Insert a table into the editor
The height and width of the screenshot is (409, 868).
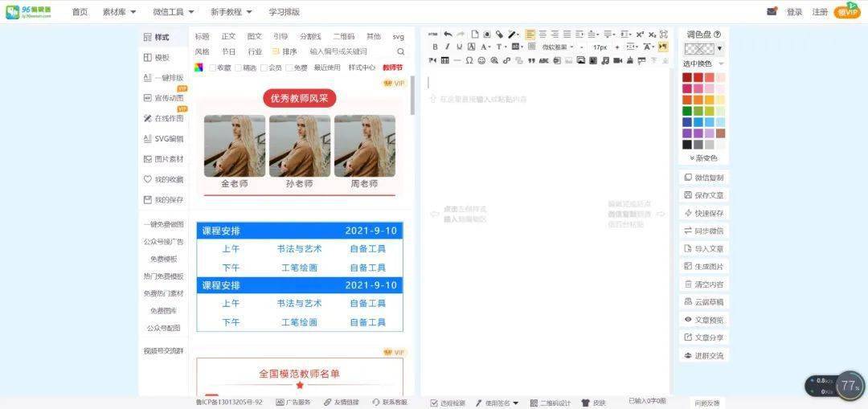click(x=445, y=60)
